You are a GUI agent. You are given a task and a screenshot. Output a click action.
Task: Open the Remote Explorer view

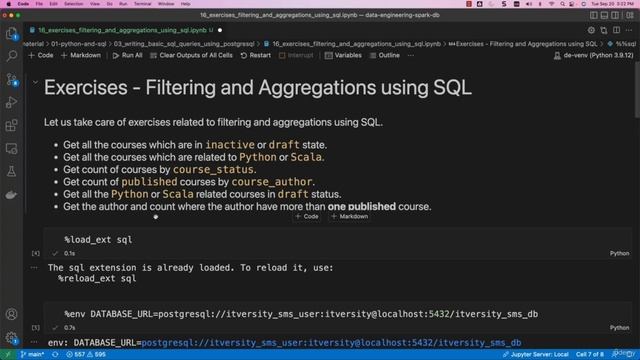(11, 149)
